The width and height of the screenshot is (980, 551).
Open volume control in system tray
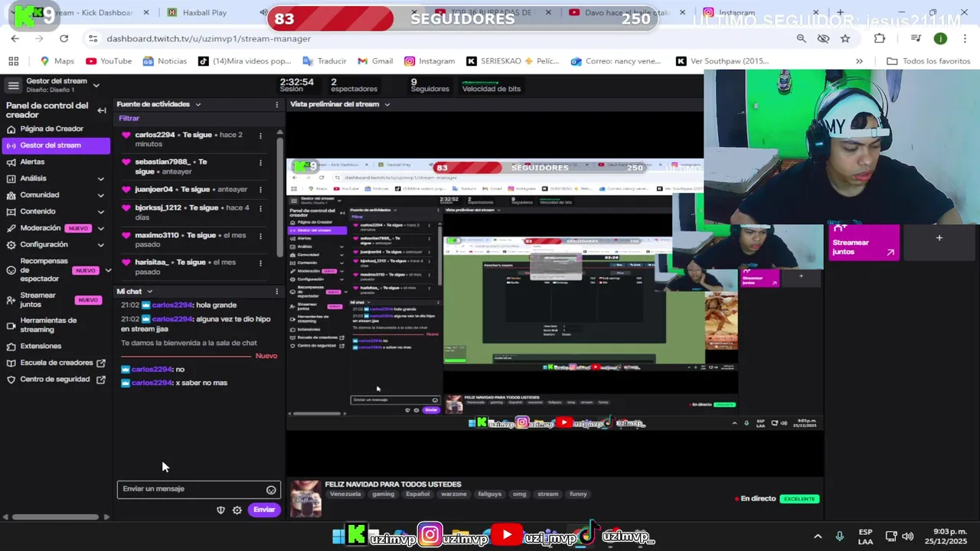coord(908,536)
